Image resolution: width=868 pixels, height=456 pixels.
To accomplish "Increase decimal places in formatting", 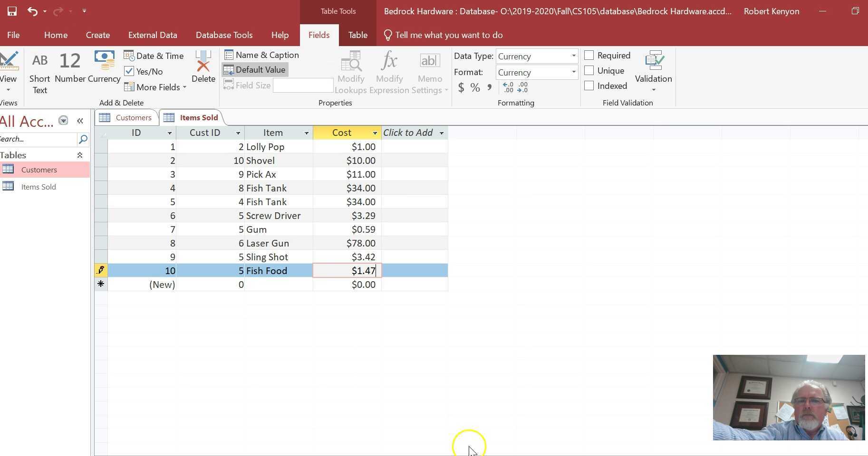I will (508, 87).
